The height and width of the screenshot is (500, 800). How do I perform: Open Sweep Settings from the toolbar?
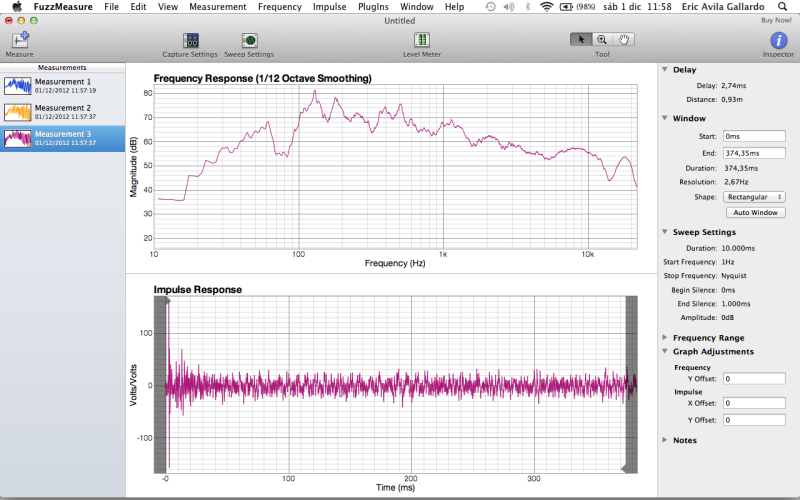(x=249, y=40)
